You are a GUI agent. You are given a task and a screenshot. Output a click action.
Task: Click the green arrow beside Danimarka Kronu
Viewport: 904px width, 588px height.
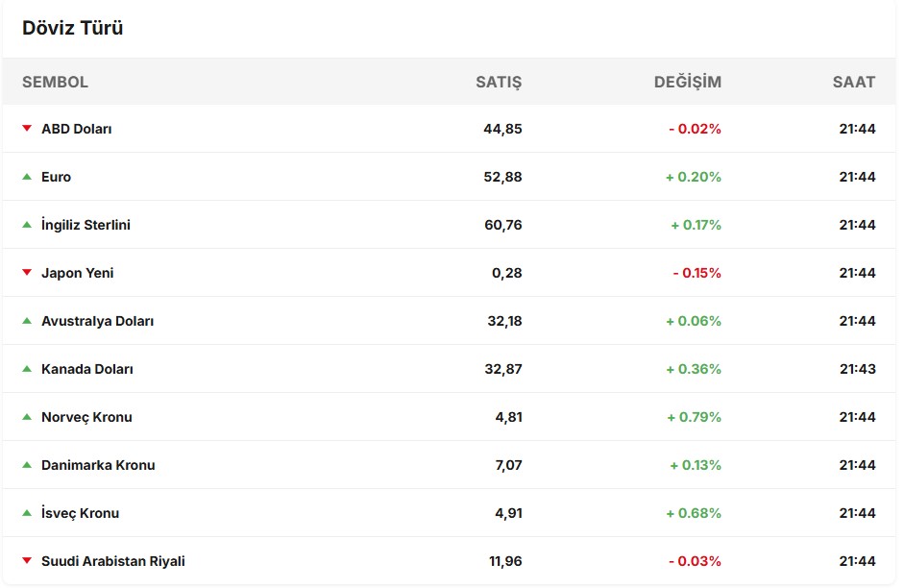click(27, 464)
